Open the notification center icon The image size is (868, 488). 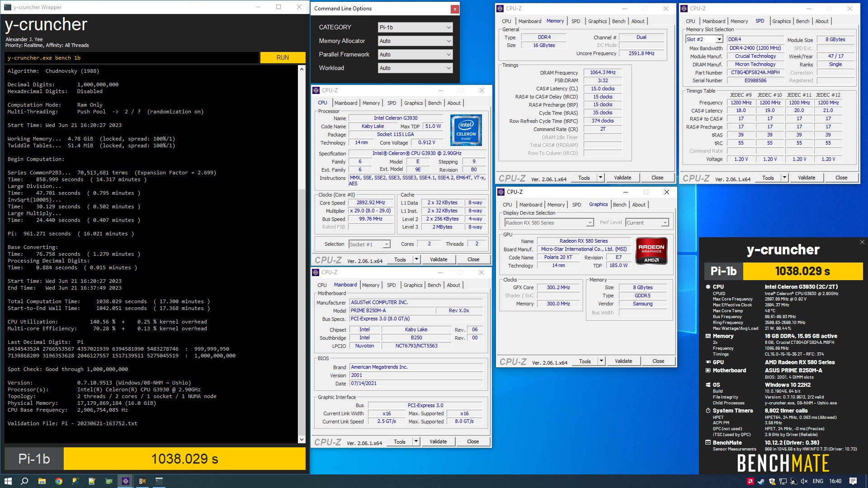pyautogui.click(x=853, y=481)
